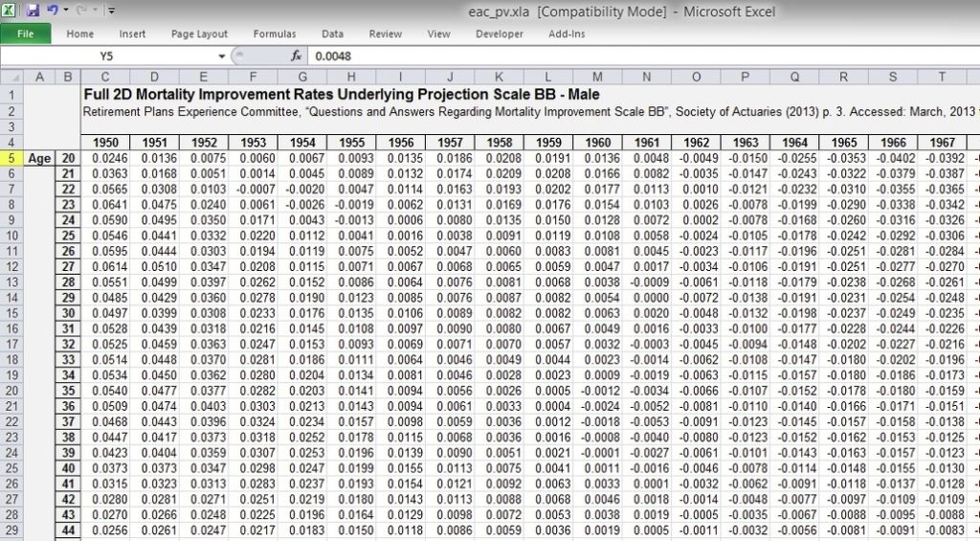
Task: Select cell N5 with value 0.0048
Action: click(647, 158)
